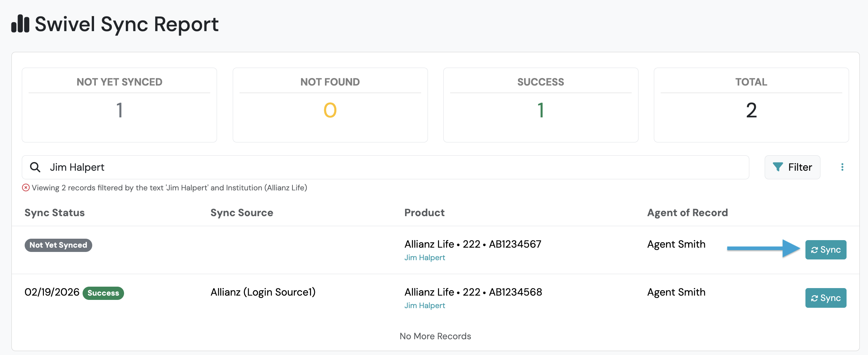Viewport: 868px width, 355px height.
Task: Click product text Allianz Life • 222 • AB1234568
Action: click(473, 292)
